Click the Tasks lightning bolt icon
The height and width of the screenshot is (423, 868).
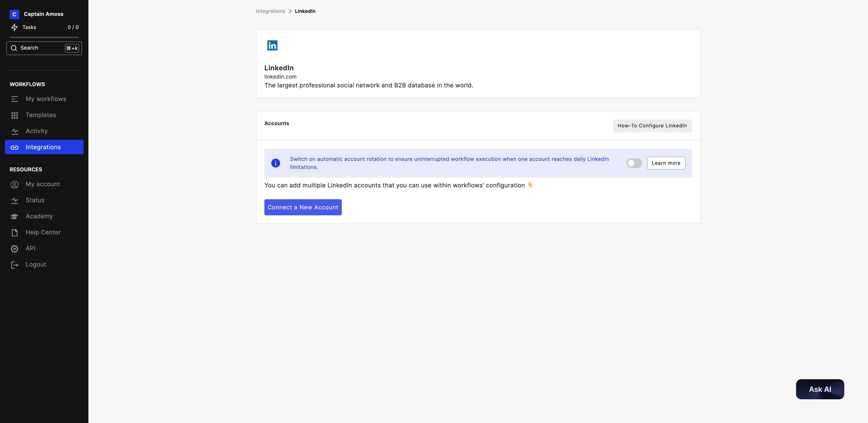click(14, 27)
